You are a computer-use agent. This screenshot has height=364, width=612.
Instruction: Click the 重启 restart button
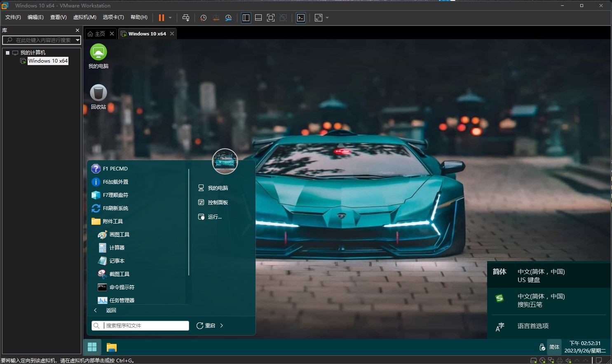206,326
